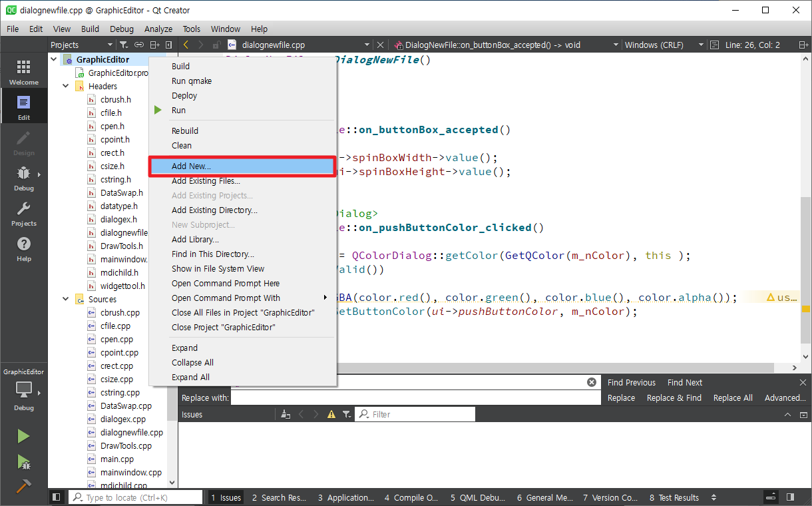Collapse the GraphicEditor project node
This screenshot has width=812, height=506.
(x=55, y=59)
